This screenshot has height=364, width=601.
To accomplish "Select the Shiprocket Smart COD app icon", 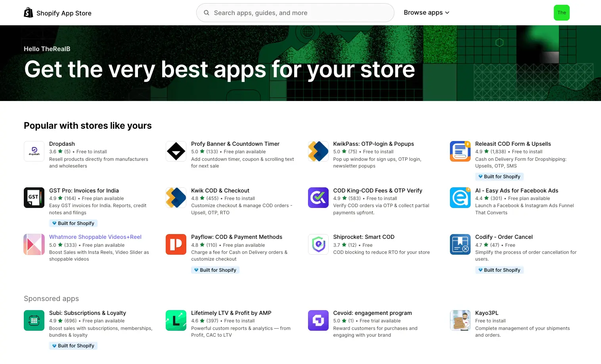I will click(x=318, y=244).
